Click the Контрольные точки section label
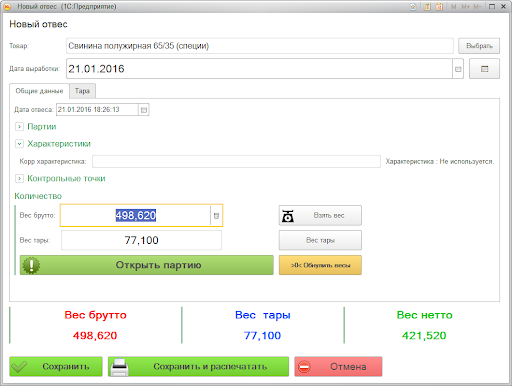The height and width of the screenshot is (386, 512). pos(66,179)
